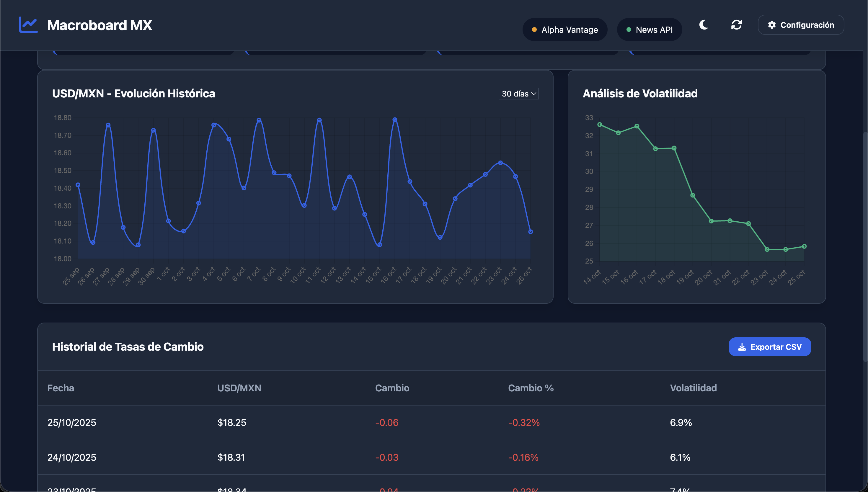This screenshot has width=868, height=492.
Task: Click the 16 oct peak point on USD/MXN chart
Action: (x=395, y=120)
